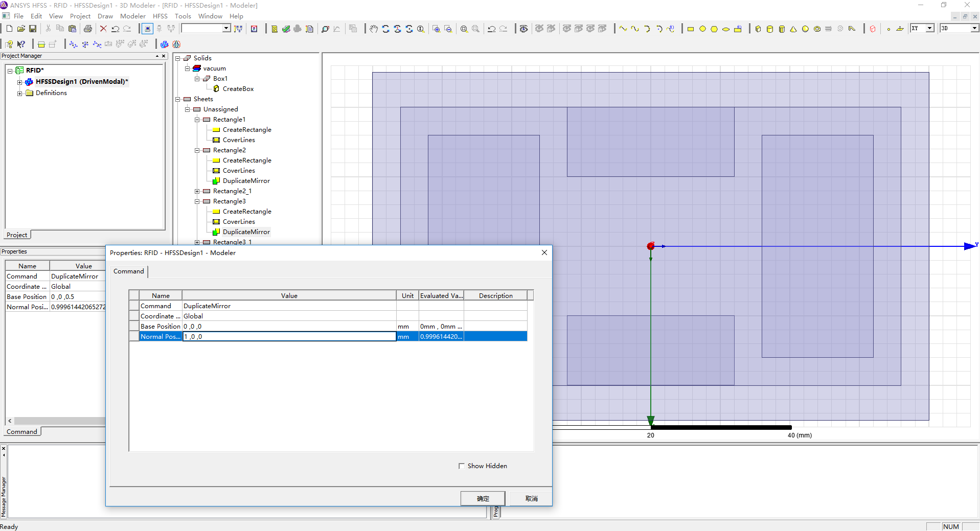The image size is (980, 531).
Task: Click the Draw torus tool
Action: (817, 29)
